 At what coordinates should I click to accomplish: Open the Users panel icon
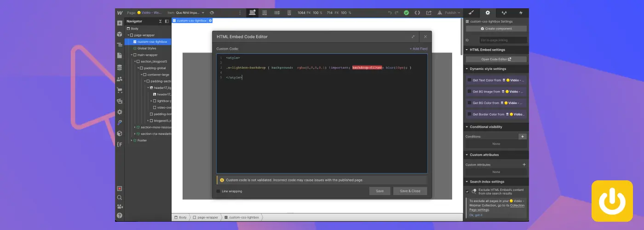point(120,79)
